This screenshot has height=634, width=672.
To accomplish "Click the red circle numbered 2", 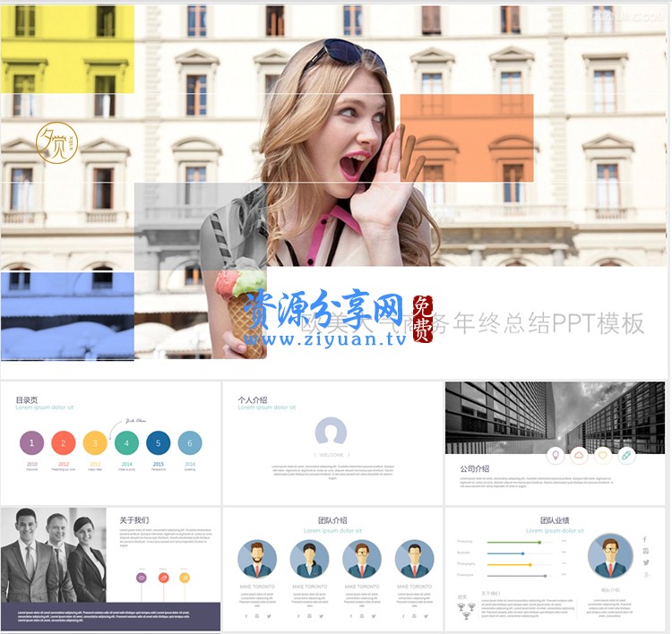I will (x=64, y=442).
